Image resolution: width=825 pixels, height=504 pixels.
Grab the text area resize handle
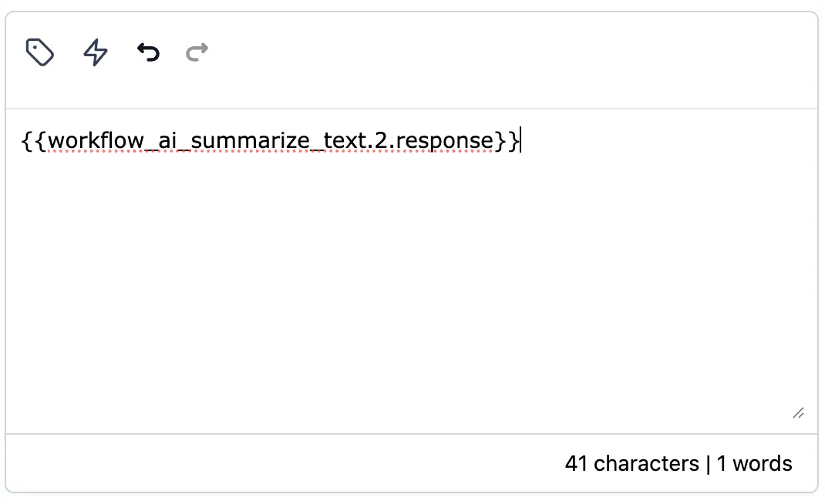point(798,413)
